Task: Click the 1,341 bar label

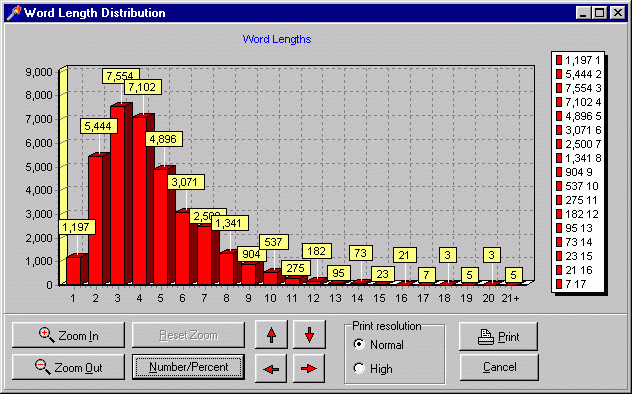Action: pos(230,223)
